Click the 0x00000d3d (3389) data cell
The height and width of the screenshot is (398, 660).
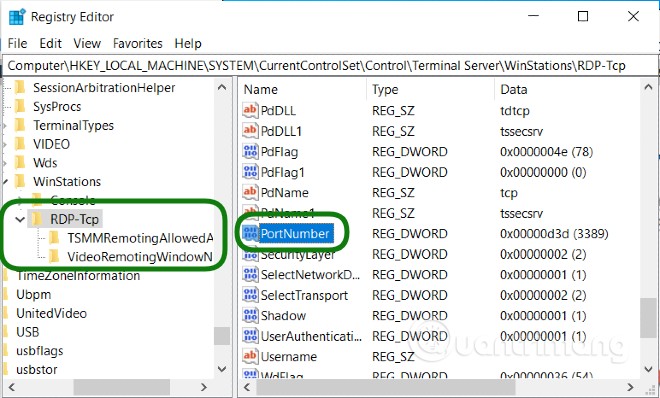point(554,233)
